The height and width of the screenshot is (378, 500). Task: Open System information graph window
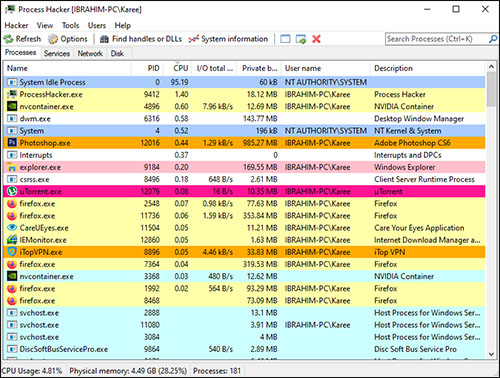pyautogui.click(x=228, y=39)
